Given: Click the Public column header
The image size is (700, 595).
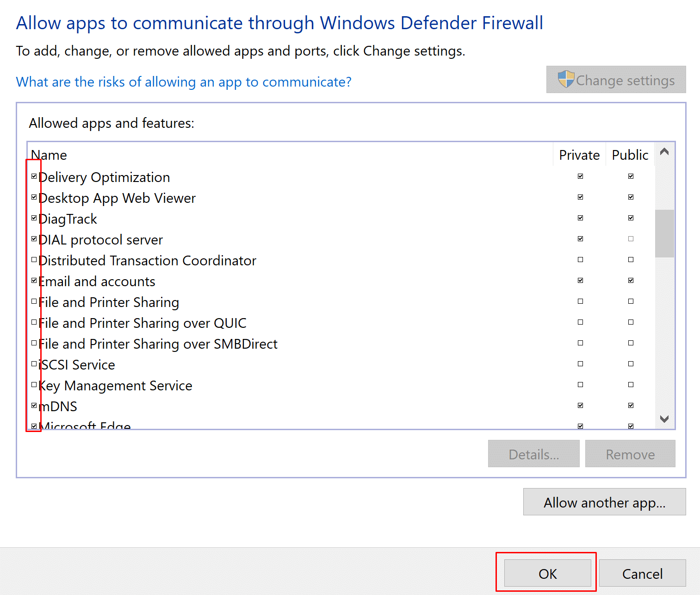Looking at the screenshot, I should tap(630, 155).
